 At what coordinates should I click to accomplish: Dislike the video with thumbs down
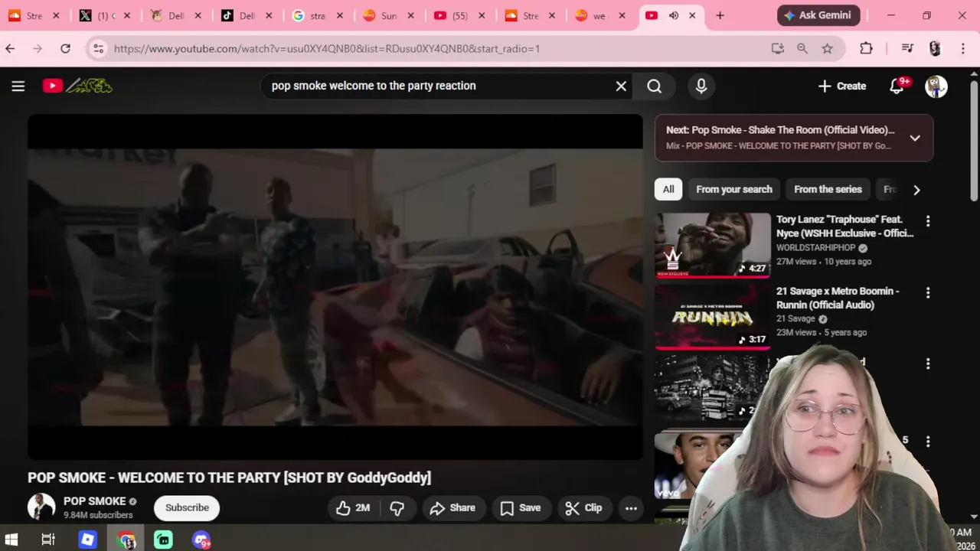click(x=397, y=507)
